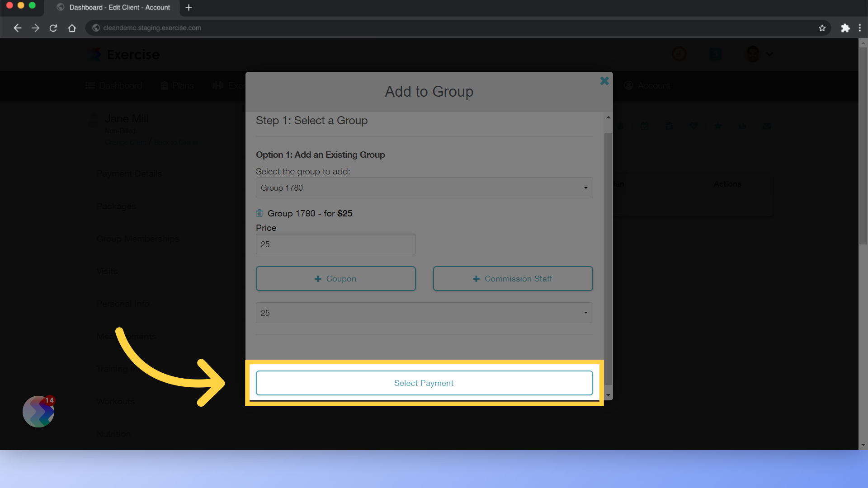Image resolution: width=868 pixels, height=488 pixels.
Task: Bookmark this page with the star icon
Action: (822, 28)
